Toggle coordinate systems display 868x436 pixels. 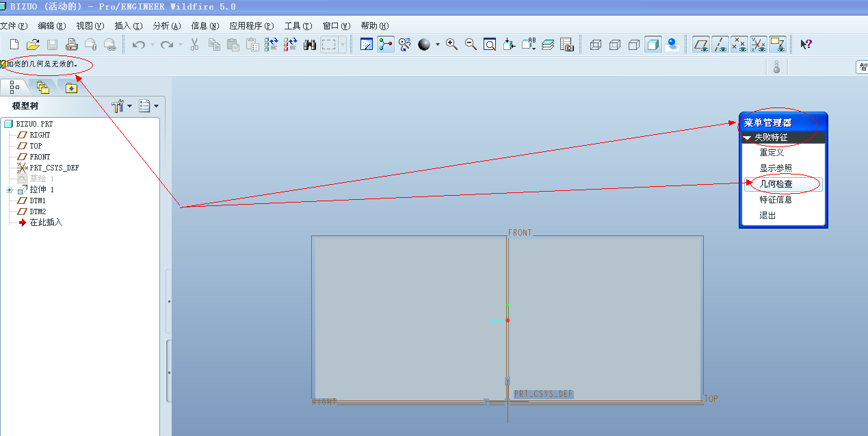759,44
